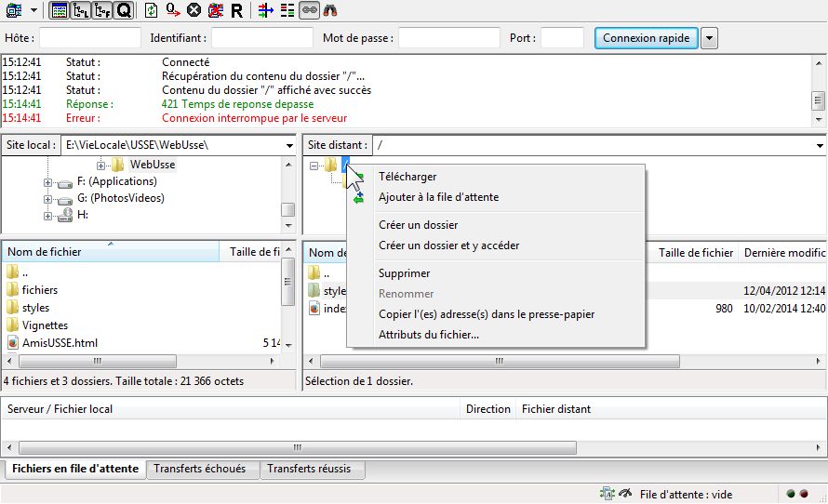Toggle the transfer queue display (Q)
The image size is (828, 504).
tap(125, 10)
